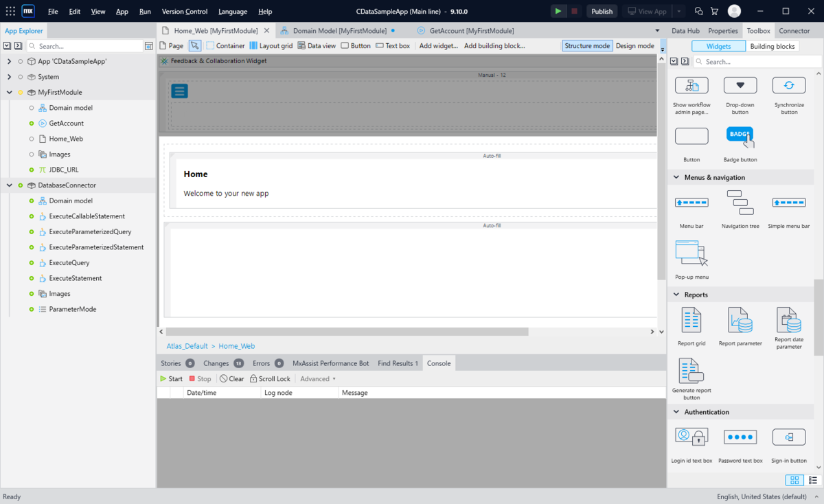This screenshot has height=504, width=824.
Task: Click App Explorer filter icon beside search
Action: point(149,46)
